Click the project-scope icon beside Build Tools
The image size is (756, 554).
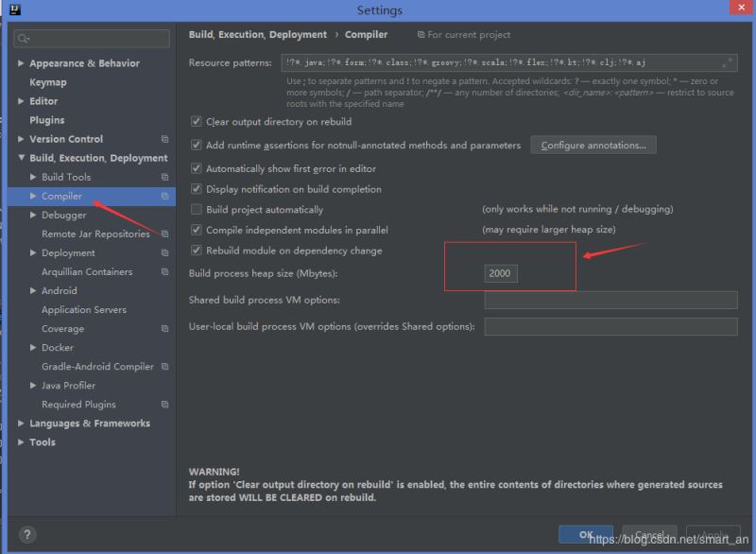pyautogui.click(x=164, y=177)
